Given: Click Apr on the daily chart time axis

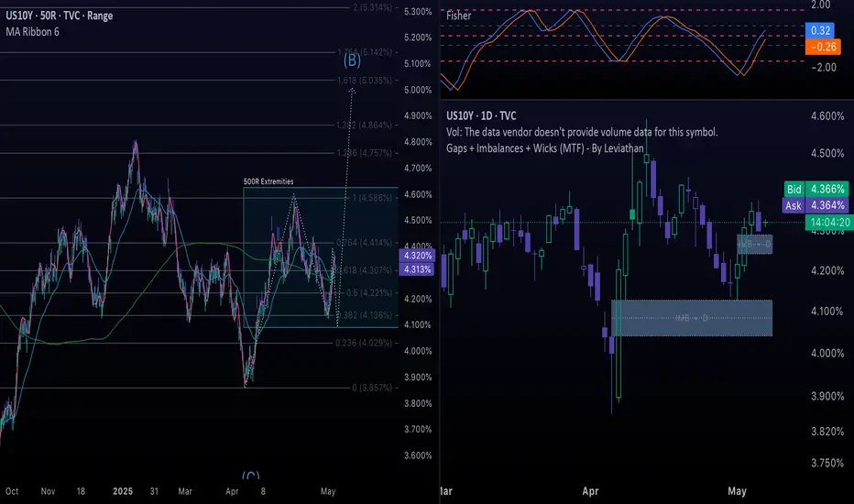Looking at the screenshot, I should click(x=590, y=491).
